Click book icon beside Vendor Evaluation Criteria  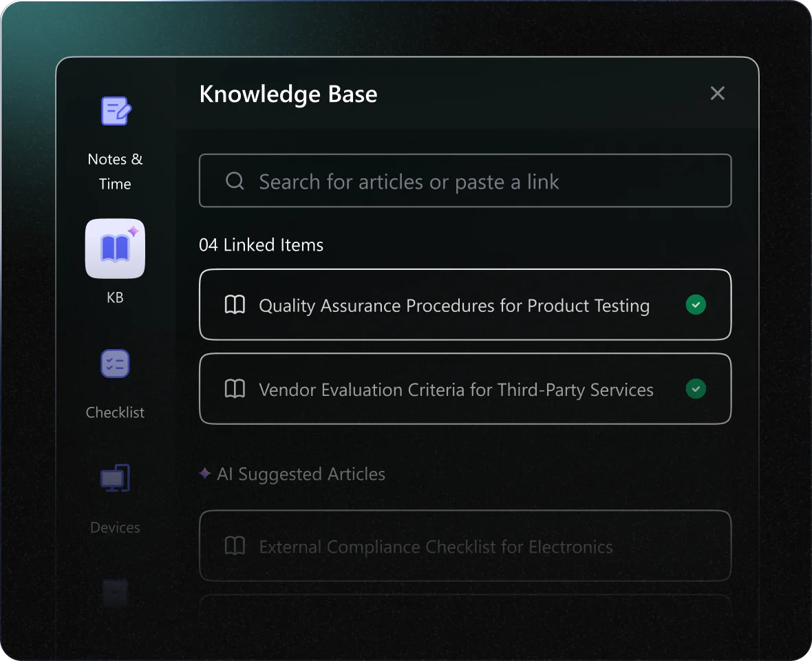(235, 389)
